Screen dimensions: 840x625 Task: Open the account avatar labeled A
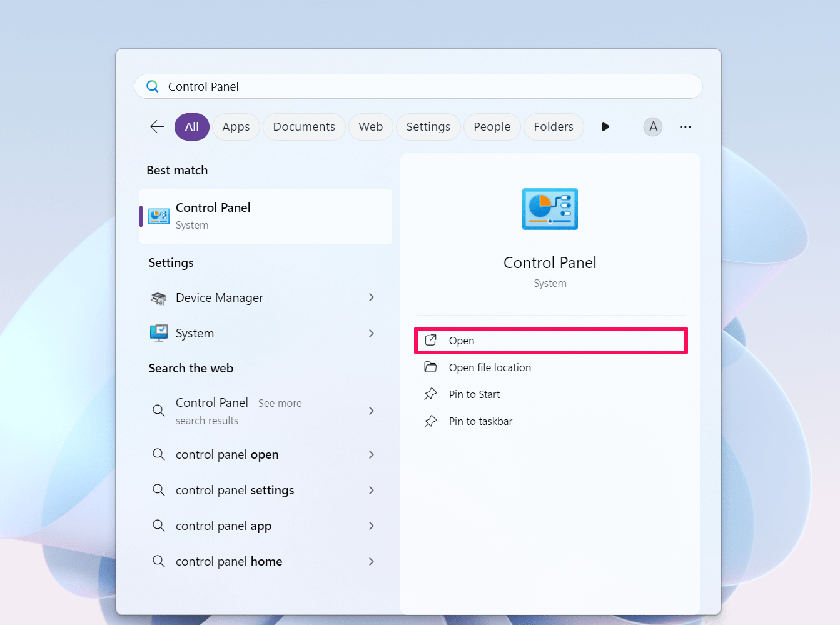[x=653, y=127]
